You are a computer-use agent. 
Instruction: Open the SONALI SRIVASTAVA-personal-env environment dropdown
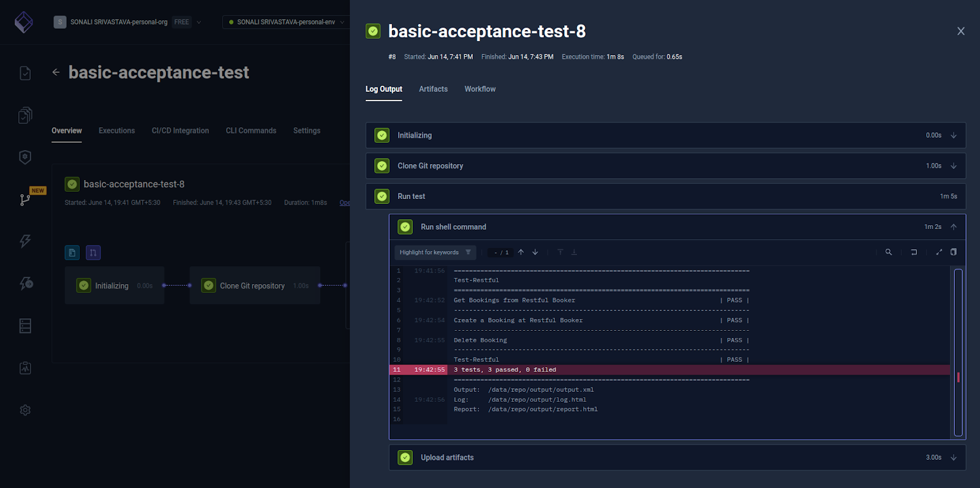click(x=286, y=22)
